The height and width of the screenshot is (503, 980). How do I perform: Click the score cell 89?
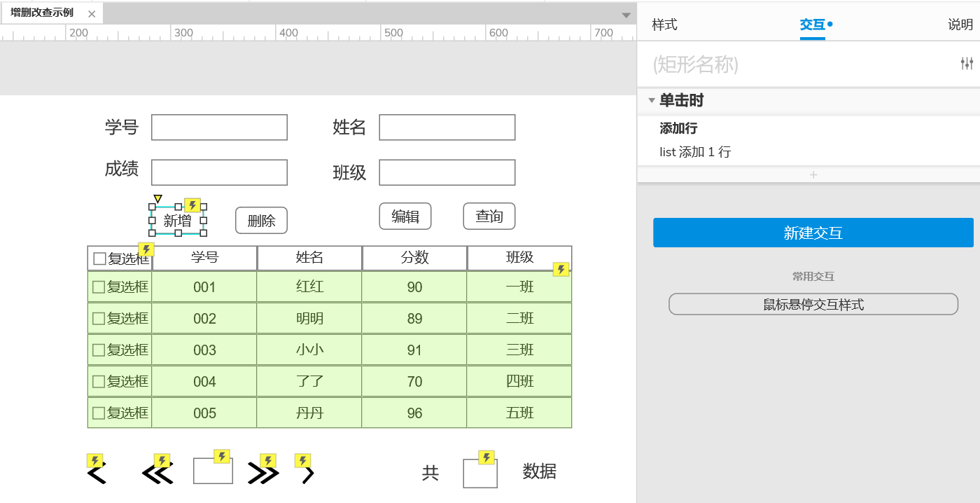[x=414, y=318]
